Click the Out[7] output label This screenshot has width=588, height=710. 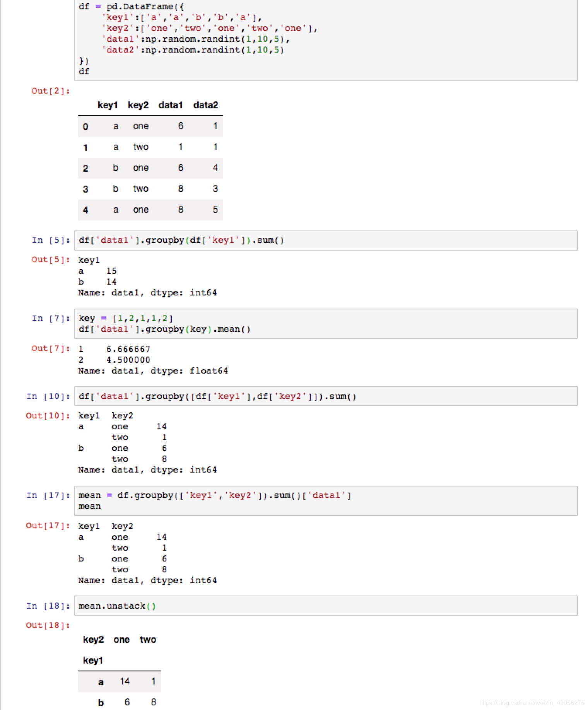pos(51,348)
